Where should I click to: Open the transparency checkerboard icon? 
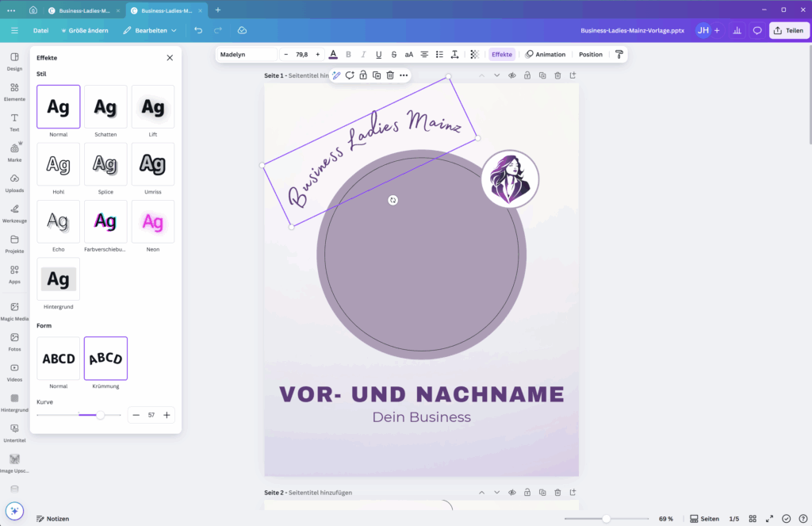(474, 55)
